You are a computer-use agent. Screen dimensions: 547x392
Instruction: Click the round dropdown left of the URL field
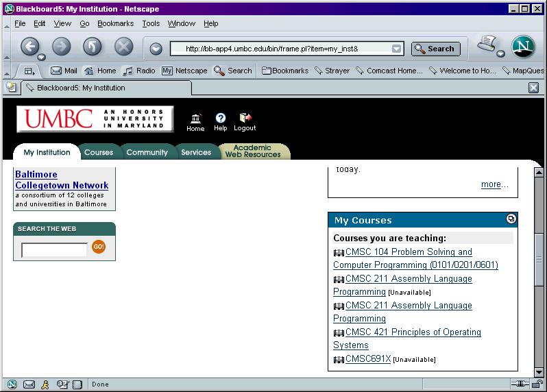pos(156,49)
